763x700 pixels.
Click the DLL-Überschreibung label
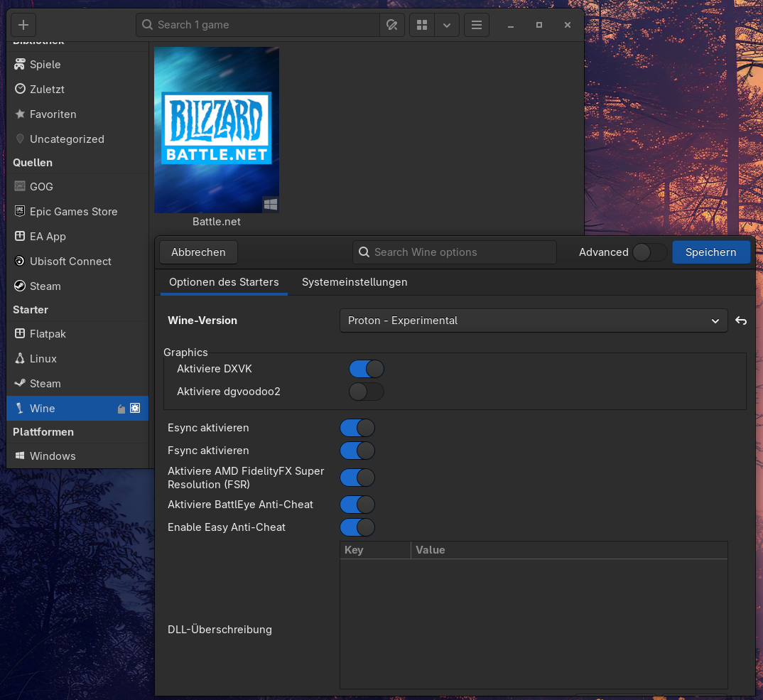point(220,630)
